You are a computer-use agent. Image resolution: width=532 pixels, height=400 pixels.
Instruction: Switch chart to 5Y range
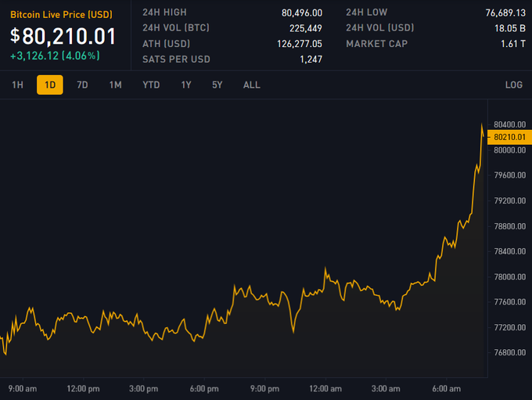click(217, 85)
